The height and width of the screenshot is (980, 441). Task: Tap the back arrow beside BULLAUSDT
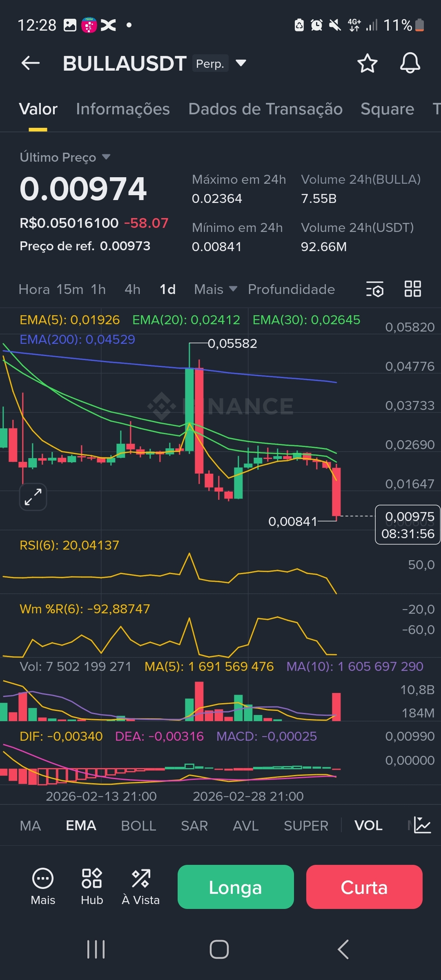tap(31, 63)
